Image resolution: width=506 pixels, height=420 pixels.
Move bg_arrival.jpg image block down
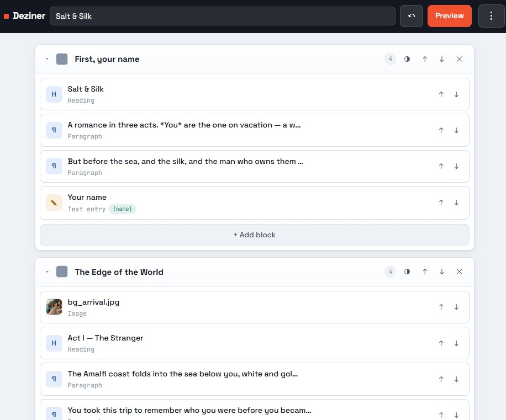click(456, 307)
